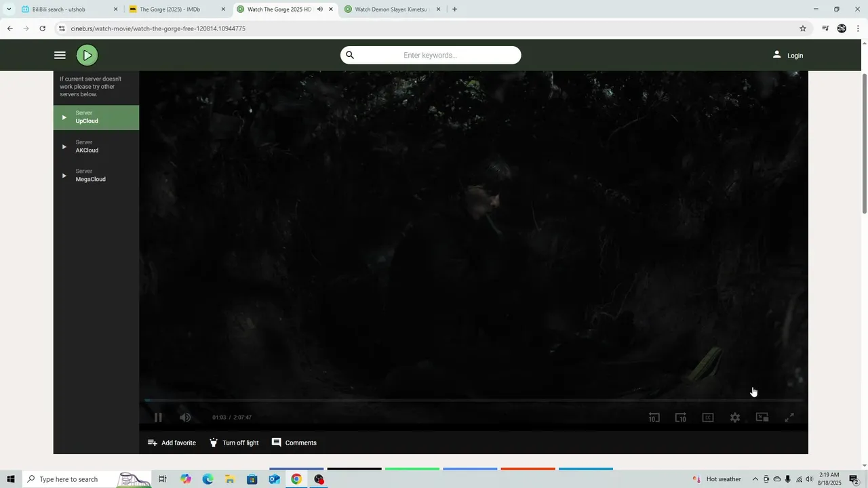Screen dimensions: 868x488
Task: Skip the video forward 10 seconds
Action: [x=681, y=418]
